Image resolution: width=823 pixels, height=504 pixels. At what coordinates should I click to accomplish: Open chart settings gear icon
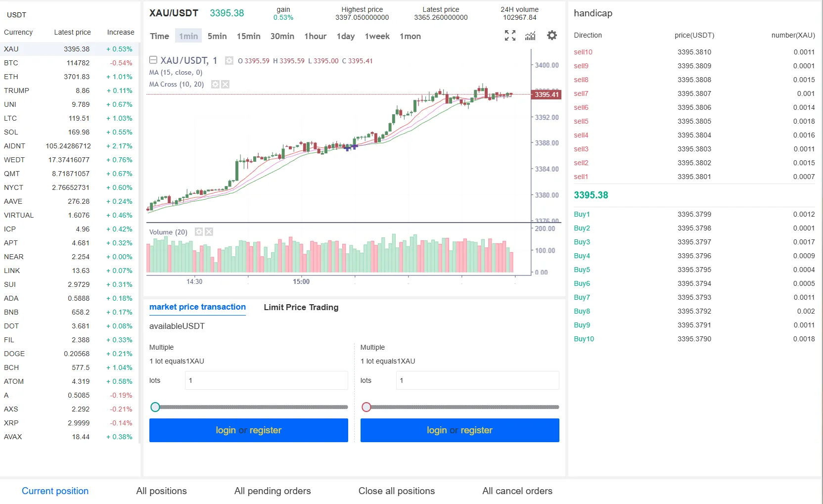pyautogui.click(x=552, y=36)
